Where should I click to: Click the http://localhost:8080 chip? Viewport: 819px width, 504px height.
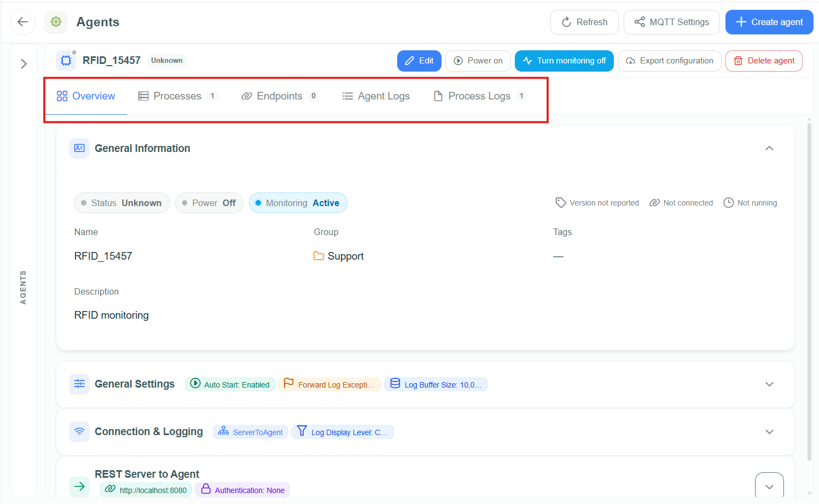click(x=146, y=490)
